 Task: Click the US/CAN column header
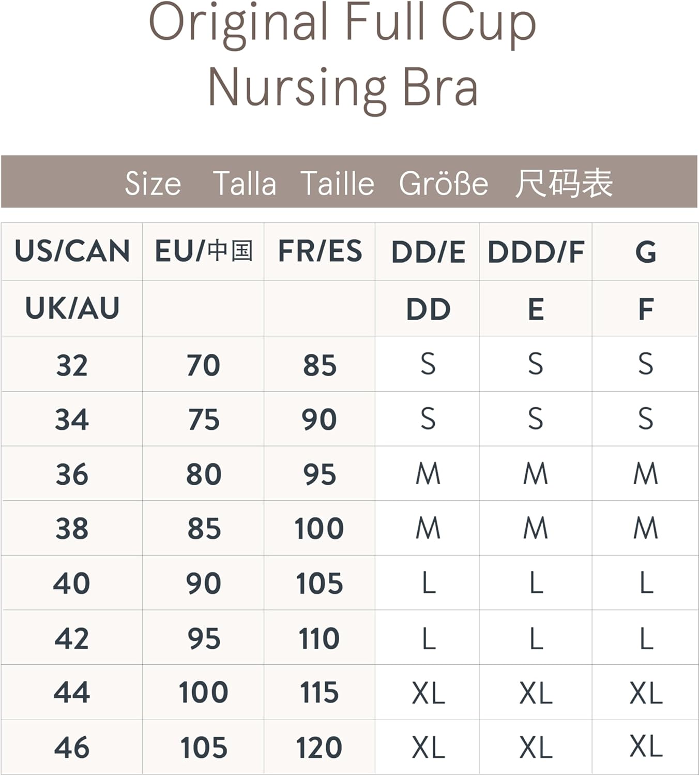72,251
